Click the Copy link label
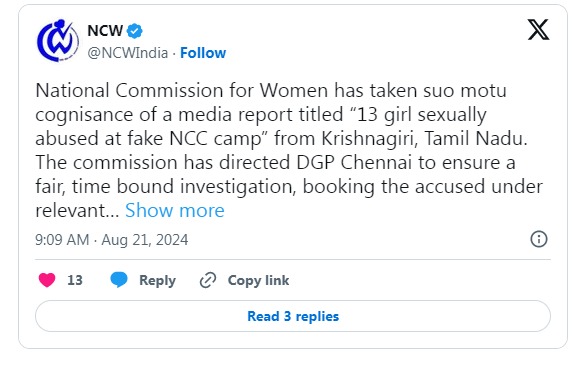Image resolution: width=573 pixels, height=366 pixels. tap(258, 281)
